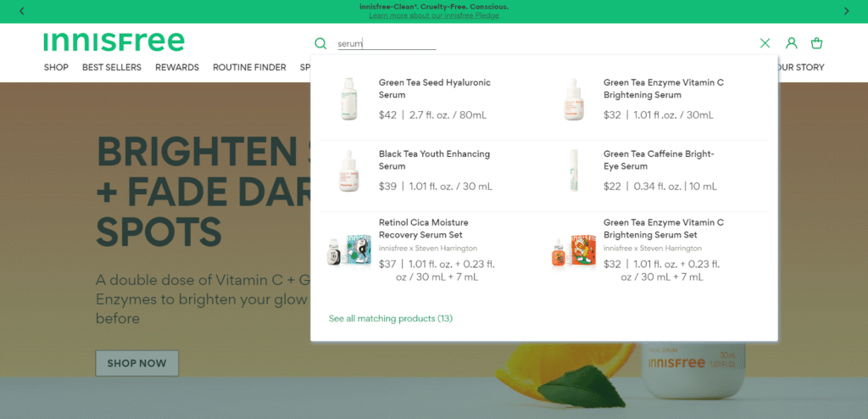868x419 pixels.
Task: Open Black Tea Youth Enhancing Serum result
Action: [434, 160]
